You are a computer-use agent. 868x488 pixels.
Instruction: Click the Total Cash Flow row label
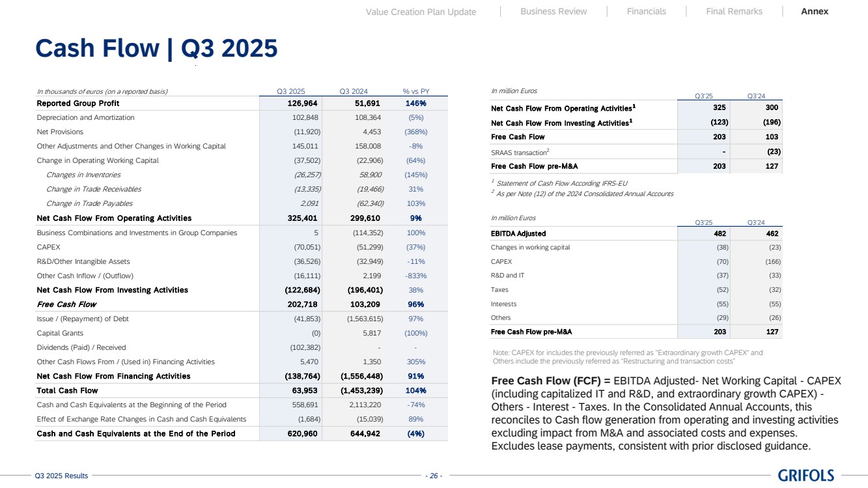tap(67, 390)
